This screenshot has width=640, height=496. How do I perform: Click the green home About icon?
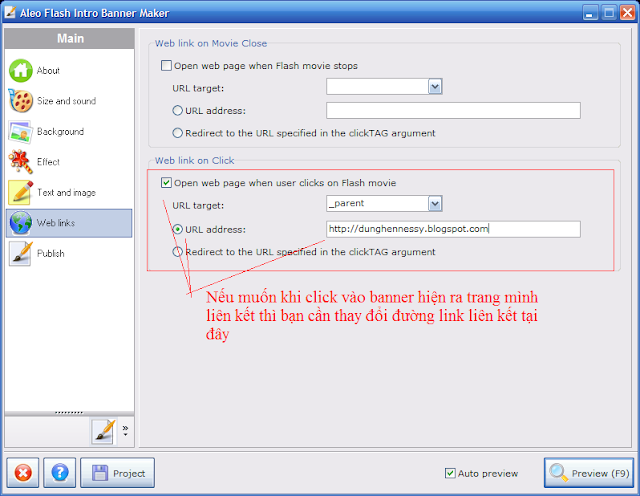point(20,71)
